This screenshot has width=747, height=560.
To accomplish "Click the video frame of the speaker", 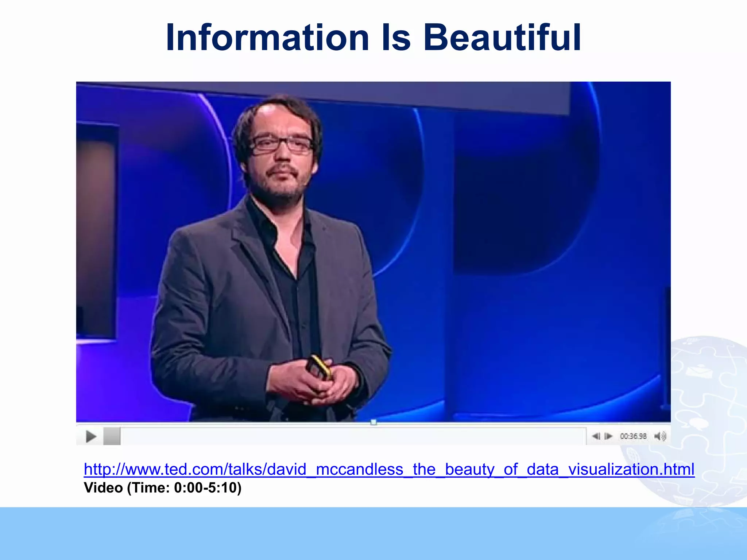I will click(373, 252).
